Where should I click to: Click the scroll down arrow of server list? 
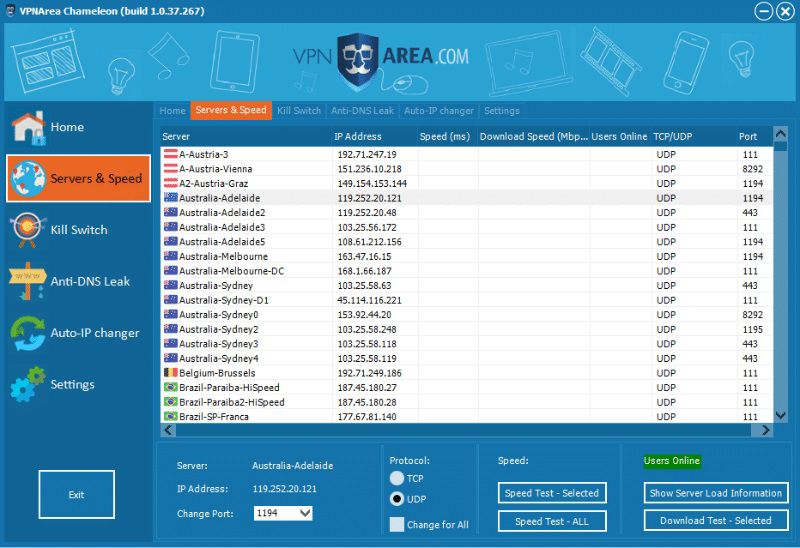click(x=780, y=415)
